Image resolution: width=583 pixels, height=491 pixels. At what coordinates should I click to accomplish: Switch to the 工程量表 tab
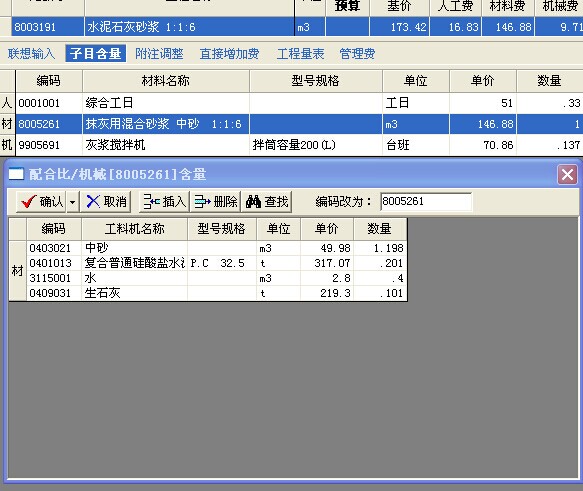pos(300,54)
